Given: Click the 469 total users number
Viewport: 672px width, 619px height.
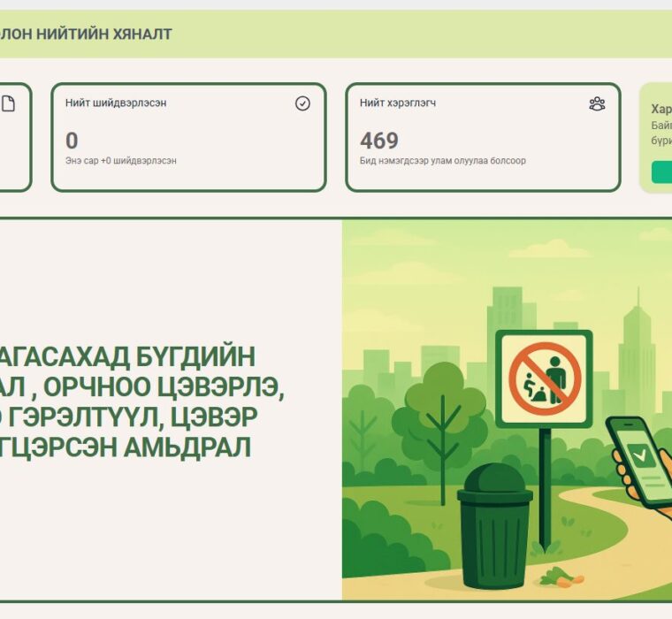Looking at the screenshot, I should [x=378, y=141].
